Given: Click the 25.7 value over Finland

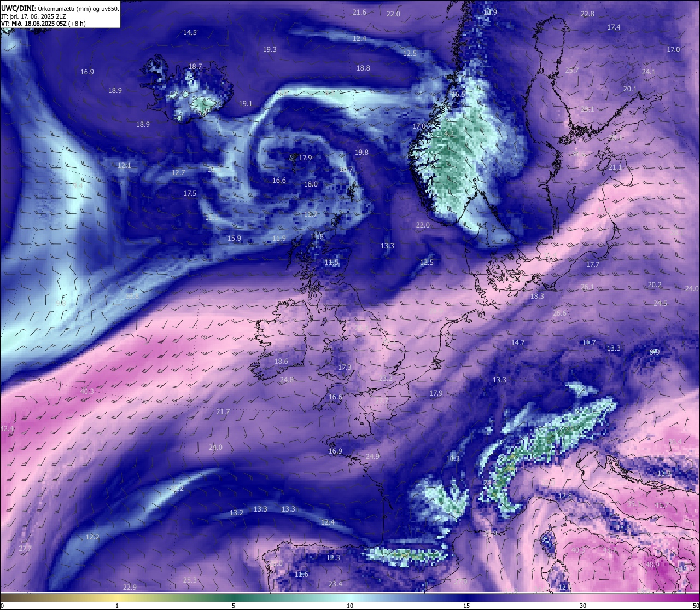Looking at the screenshot, I should [571, 70].
